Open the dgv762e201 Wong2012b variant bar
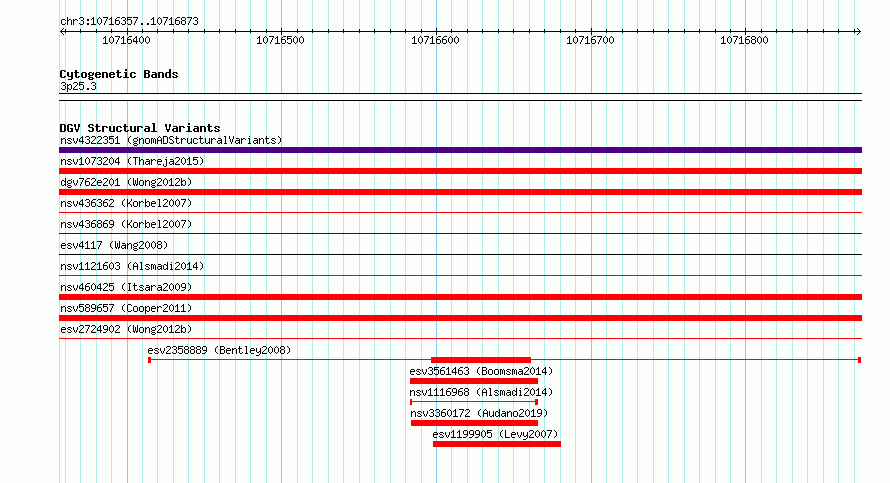The height and width of the screenshot is (483, 890). click(460, 192)
